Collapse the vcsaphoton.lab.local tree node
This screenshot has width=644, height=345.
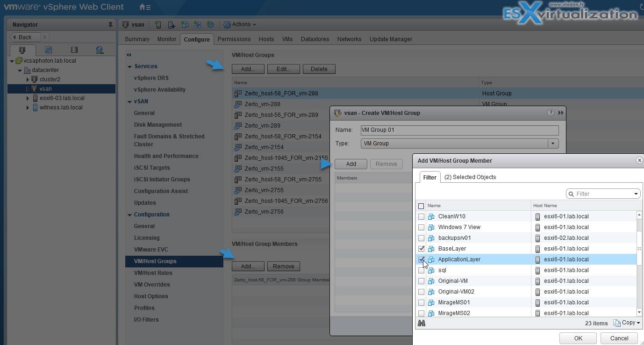[x=12, y=61]
